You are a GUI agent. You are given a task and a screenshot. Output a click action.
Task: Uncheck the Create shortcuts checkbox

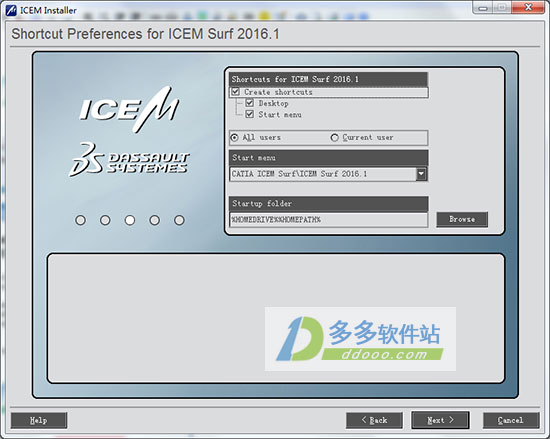point(235,92)
